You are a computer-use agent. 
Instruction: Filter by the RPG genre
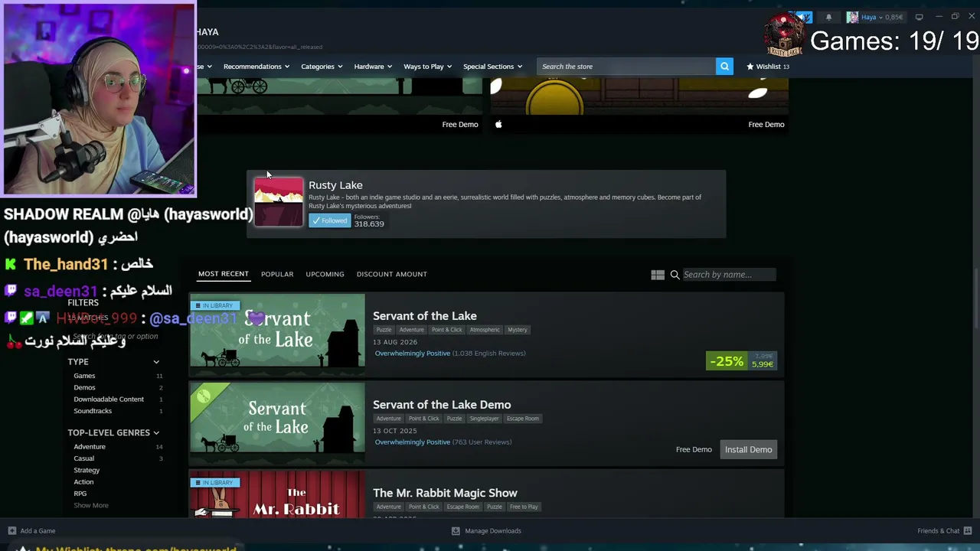(x=80, y=494)
